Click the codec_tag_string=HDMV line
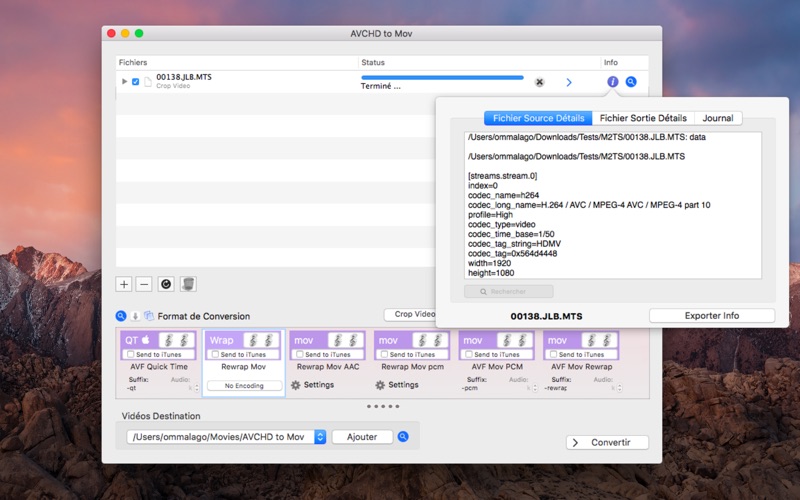 tap(514, 244)
